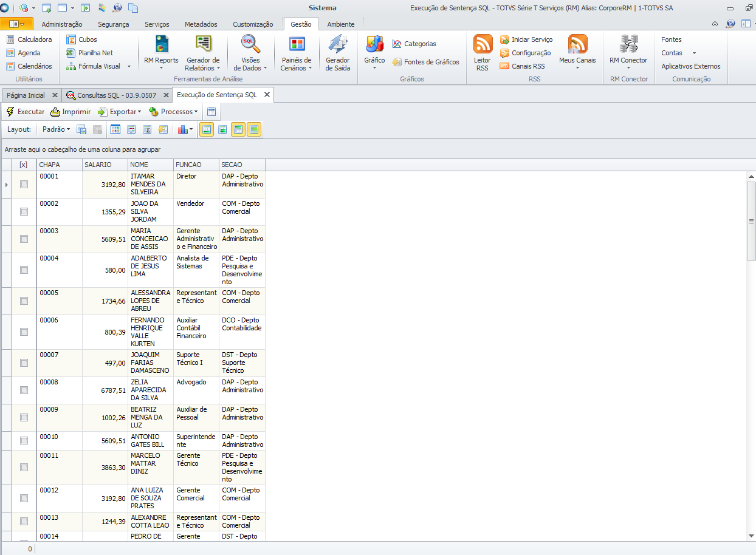
Task: Check the box for row 00005
Action: tap(24, 301)
